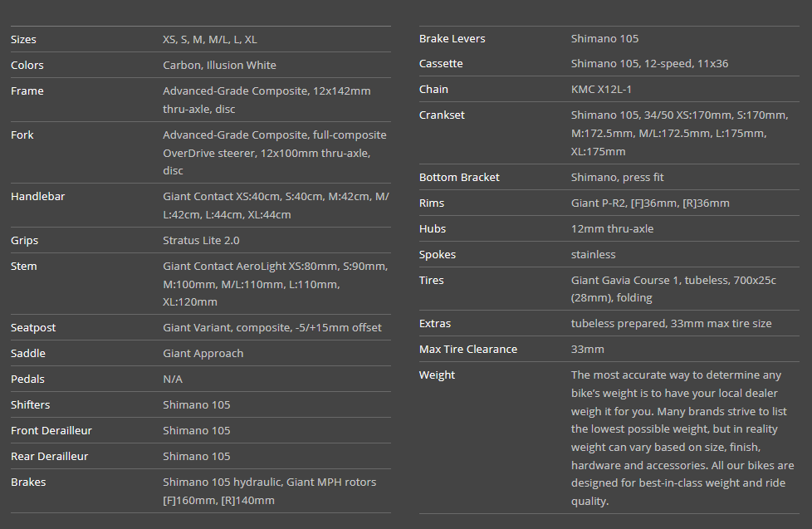Select the Front Derailleur label
Viewport: 812px width, 529px height.
(51, 431)
